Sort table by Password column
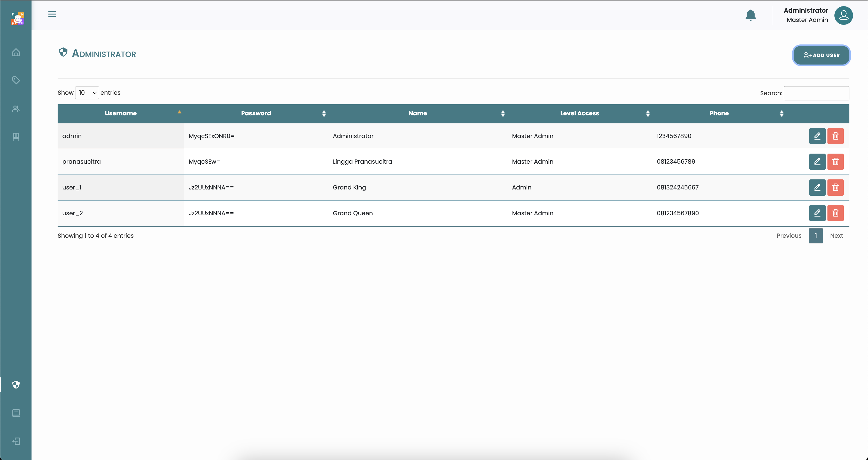Screen dimensions: 868x460 [x=256, y=114]
